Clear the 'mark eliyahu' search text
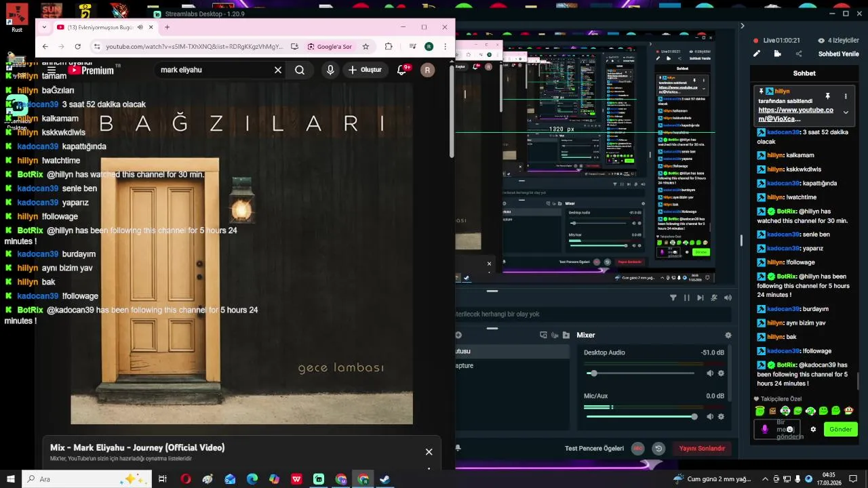The height and width of the screenshot is (488, 868). 277,70
